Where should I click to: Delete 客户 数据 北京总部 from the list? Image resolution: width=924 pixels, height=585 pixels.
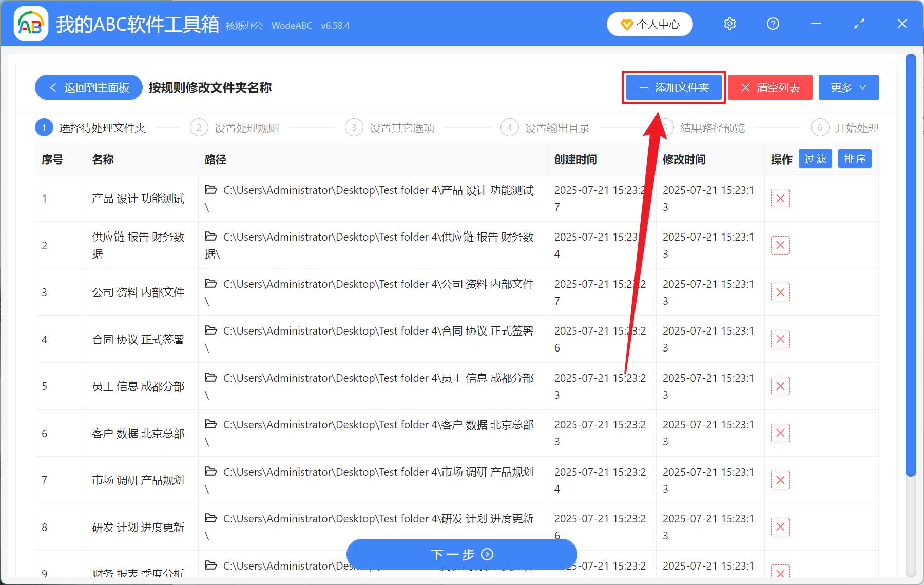point(780,433)
